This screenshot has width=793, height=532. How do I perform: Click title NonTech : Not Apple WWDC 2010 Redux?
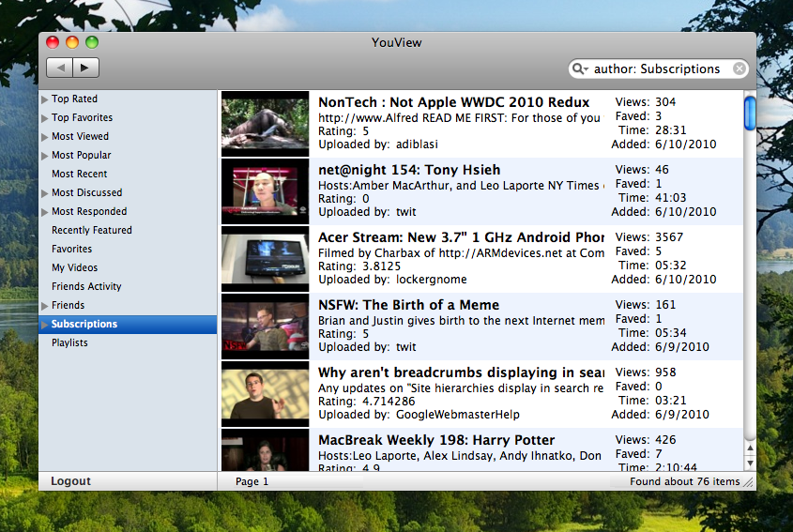point(453,102)
